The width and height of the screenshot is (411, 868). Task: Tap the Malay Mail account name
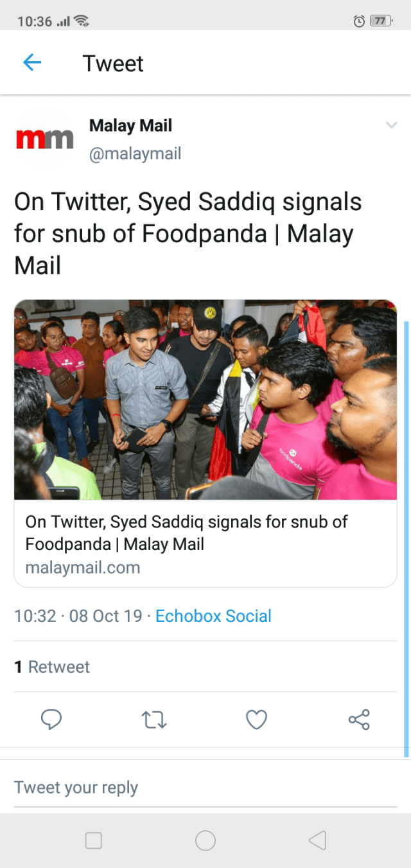click(130, 125)
